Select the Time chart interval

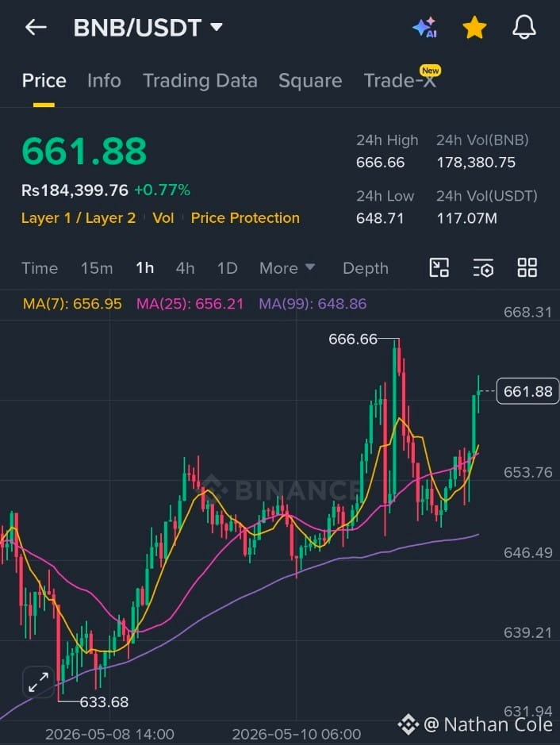(x=40, y=268)
